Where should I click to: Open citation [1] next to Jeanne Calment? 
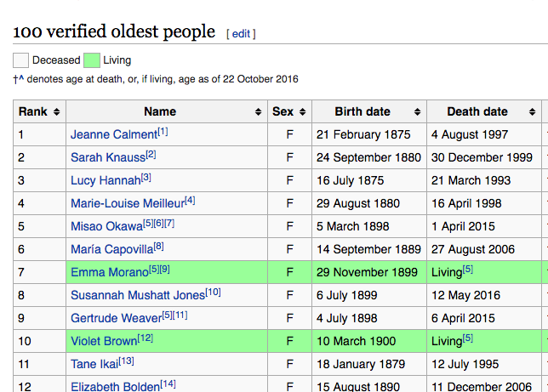point(163,132)
